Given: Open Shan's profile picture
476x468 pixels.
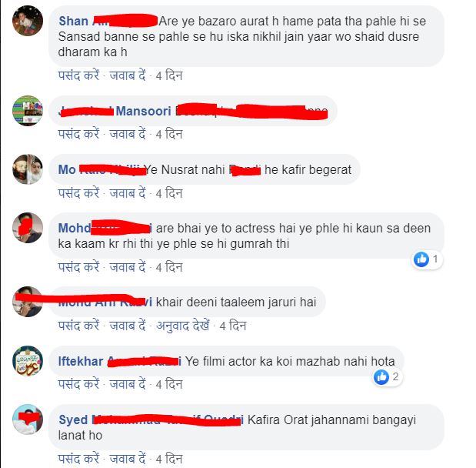Looking at the screenshot, I should tap(28, 21).
